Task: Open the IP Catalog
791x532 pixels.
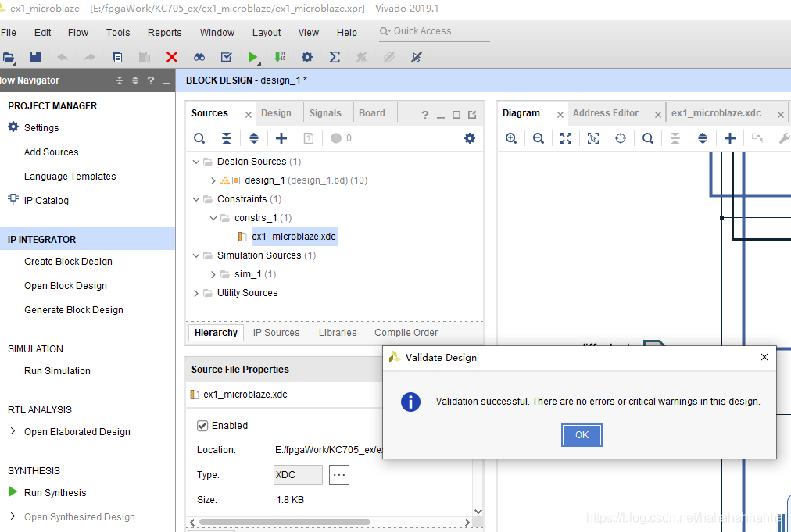Action: [x=46, y=201]
